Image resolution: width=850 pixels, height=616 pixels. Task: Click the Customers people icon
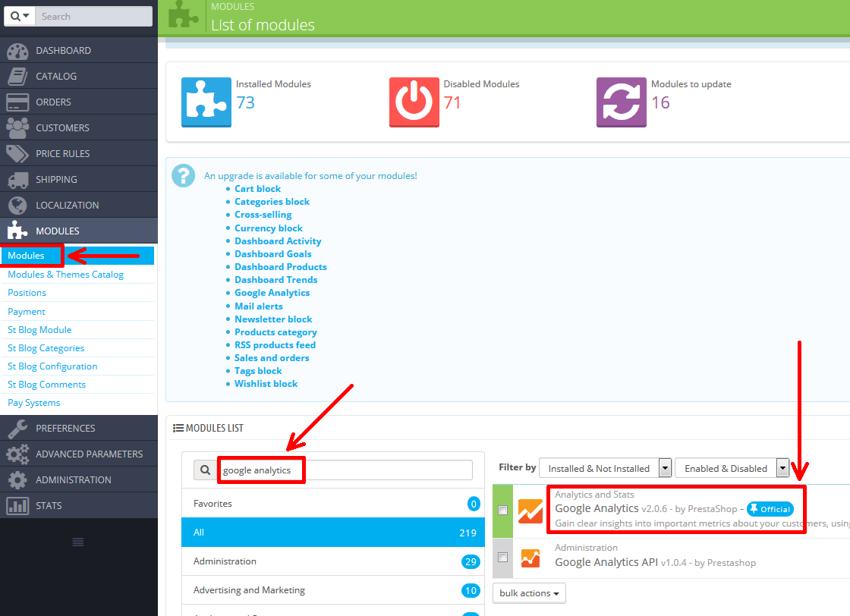(x=17, y=128)
